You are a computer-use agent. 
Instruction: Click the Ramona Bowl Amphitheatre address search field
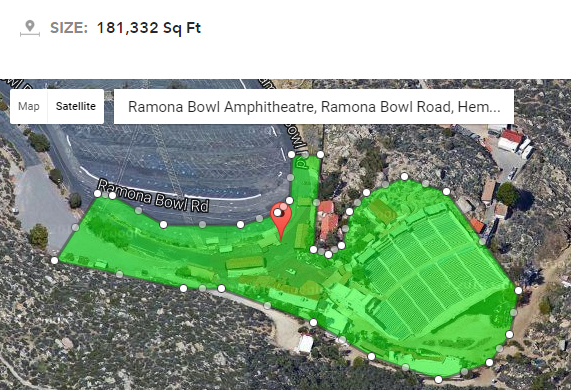pyautogui.click(x=314, y=107)
